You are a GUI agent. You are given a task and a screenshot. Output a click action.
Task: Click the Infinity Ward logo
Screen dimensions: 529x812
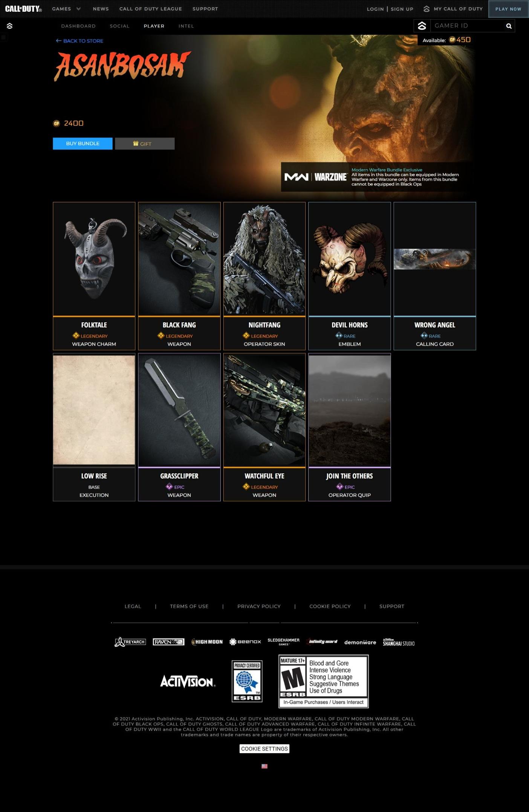point(323,642)
